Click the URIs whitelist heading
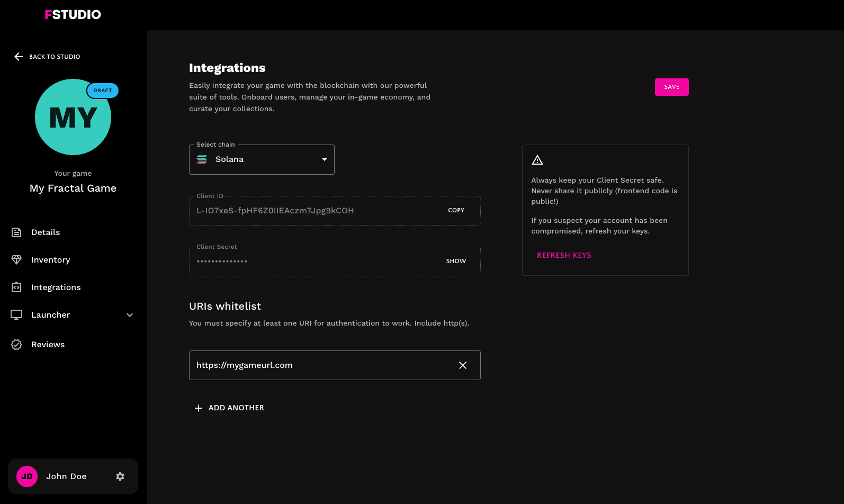Image resolution: width=844 pixels, height=504 pixels. point(225,307)
